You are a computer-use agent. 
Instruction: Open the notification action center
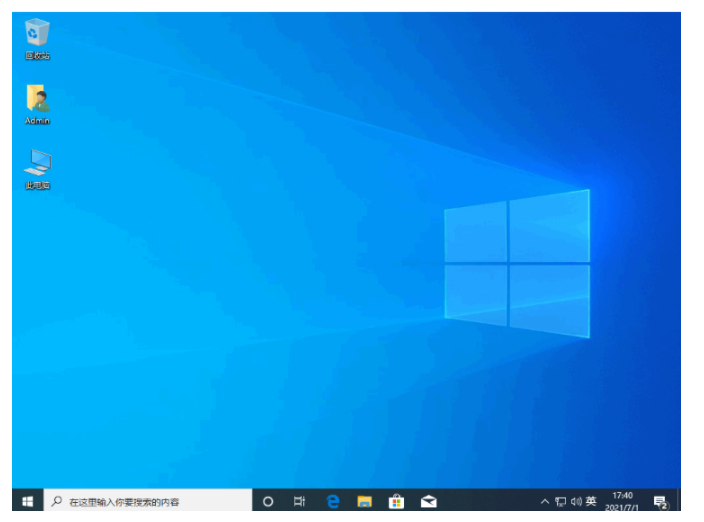click(660, 501)
